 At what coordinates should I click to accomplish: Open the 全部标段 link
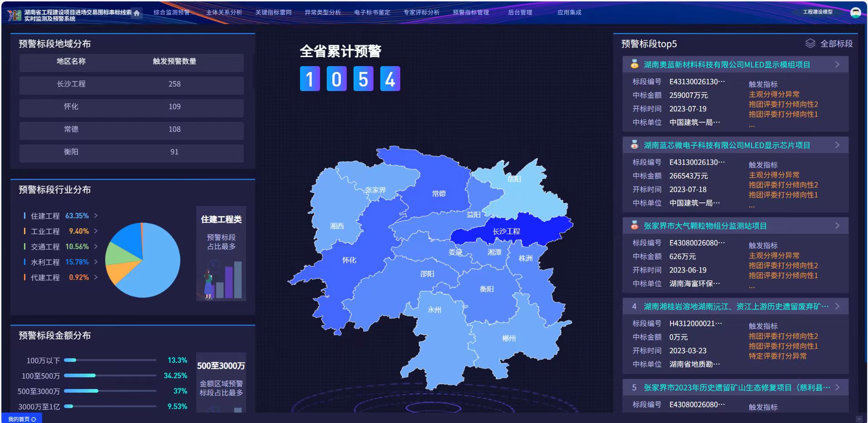click(x=836, y=43)
